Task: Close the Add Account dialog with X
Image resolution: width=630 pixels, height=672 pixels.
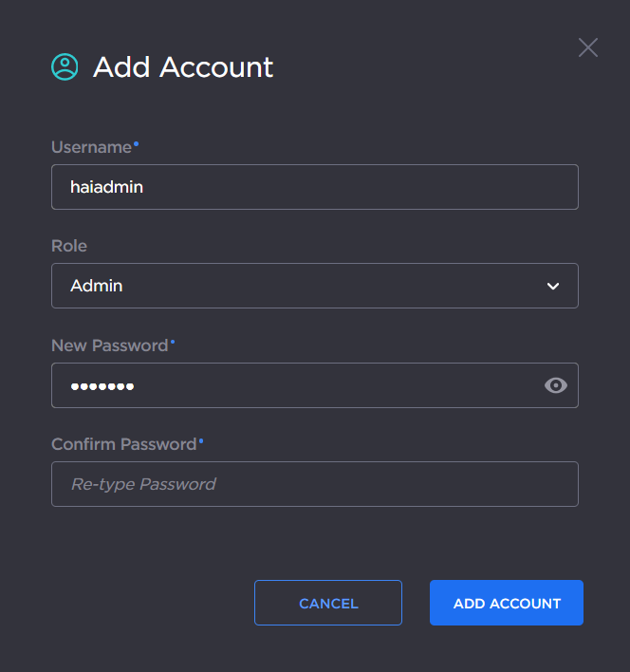Action: (x=588, y=47)
